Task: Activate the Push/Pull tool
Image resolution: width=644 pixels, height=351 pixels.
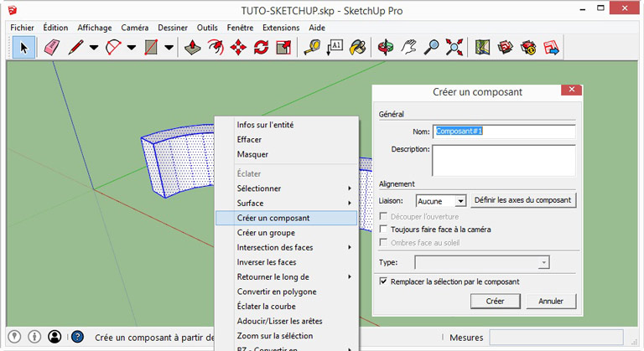Action: [192, 47]
